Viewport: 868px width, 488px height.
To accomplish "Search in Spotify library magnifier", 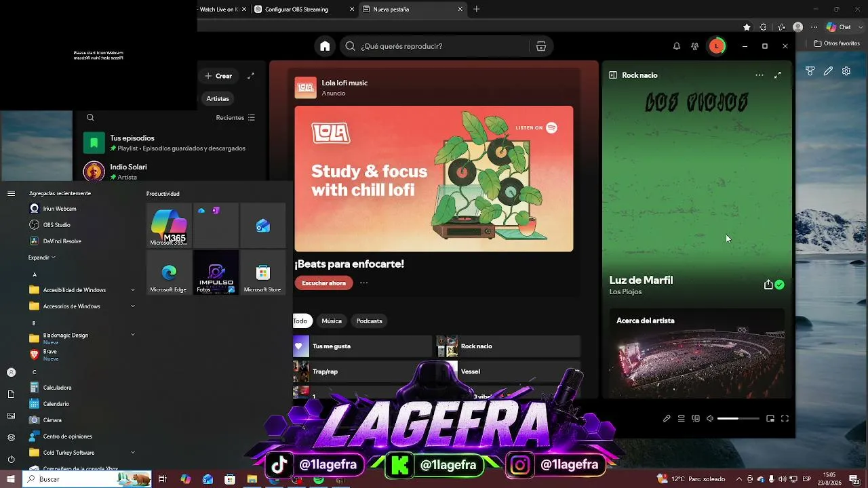I will [x=90, y=117].
